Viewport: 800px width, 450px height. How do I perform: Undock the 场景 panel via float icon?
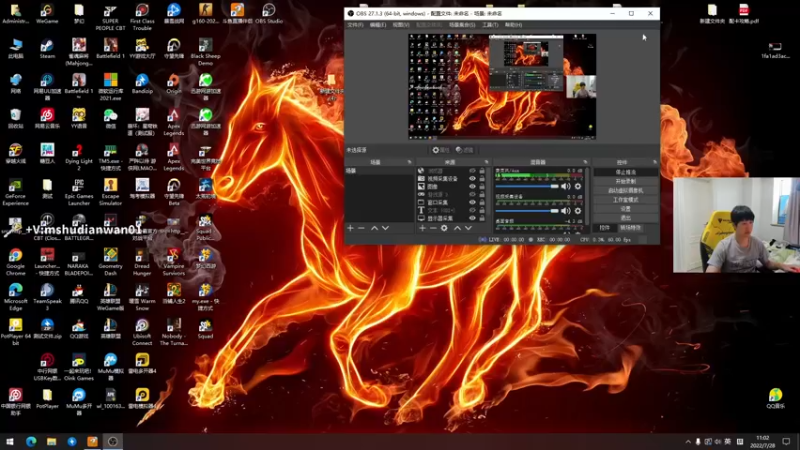409,162
